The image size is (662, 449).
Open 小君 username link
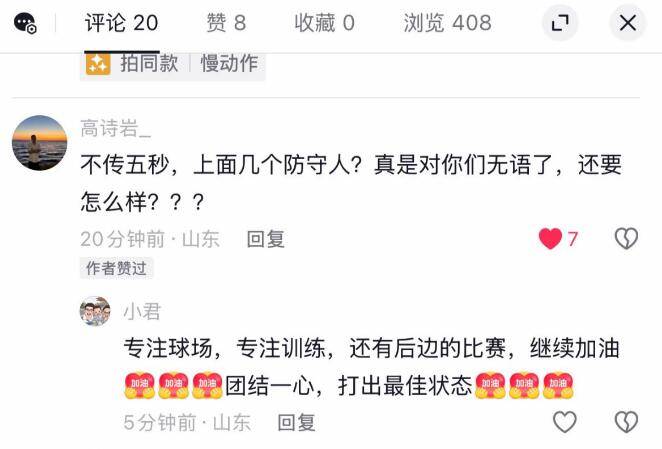[142, 312]
